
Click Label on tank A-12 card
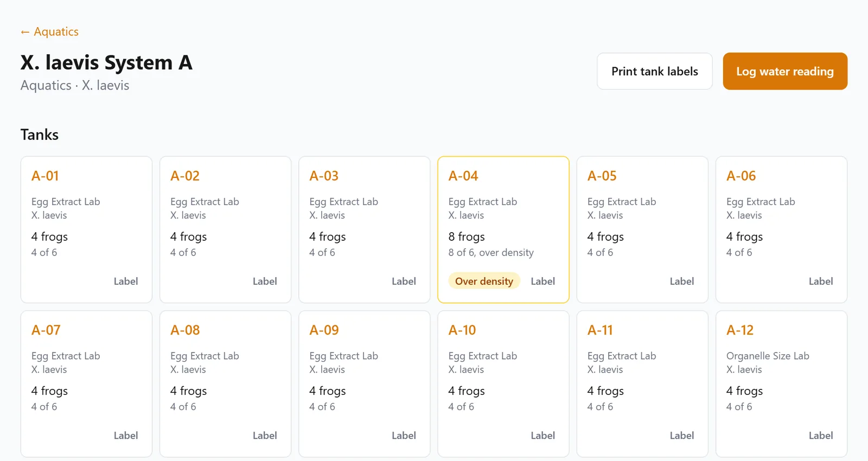tap(821, 435)
